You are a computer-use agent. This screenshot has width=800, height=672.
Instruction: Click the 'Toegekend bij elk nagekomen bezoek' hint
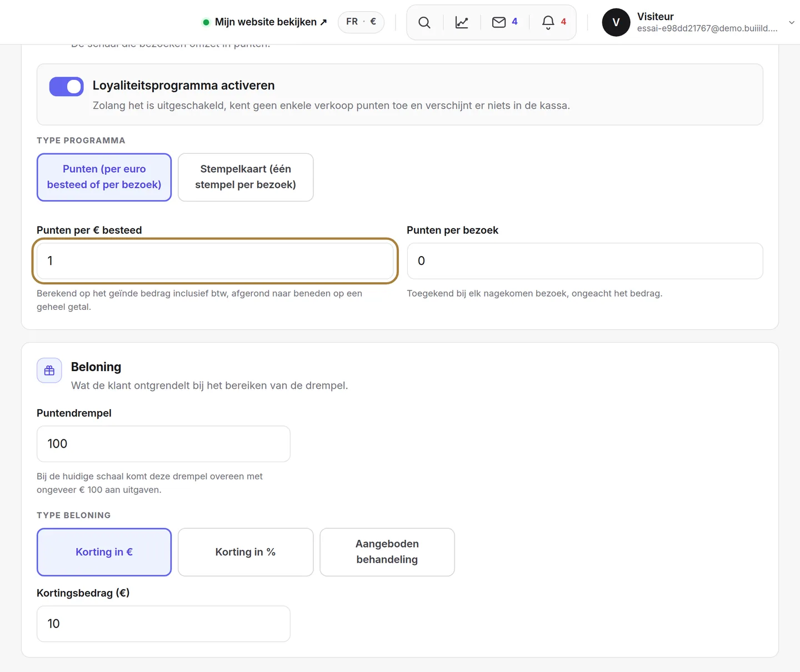click(534, 293)
